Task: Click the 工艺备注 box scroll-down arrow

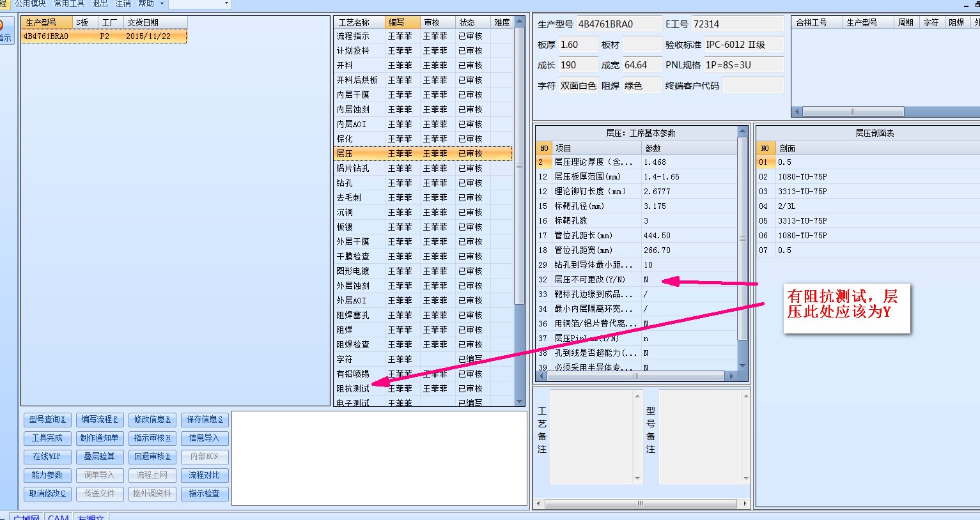Action: [x=637, y=478]
